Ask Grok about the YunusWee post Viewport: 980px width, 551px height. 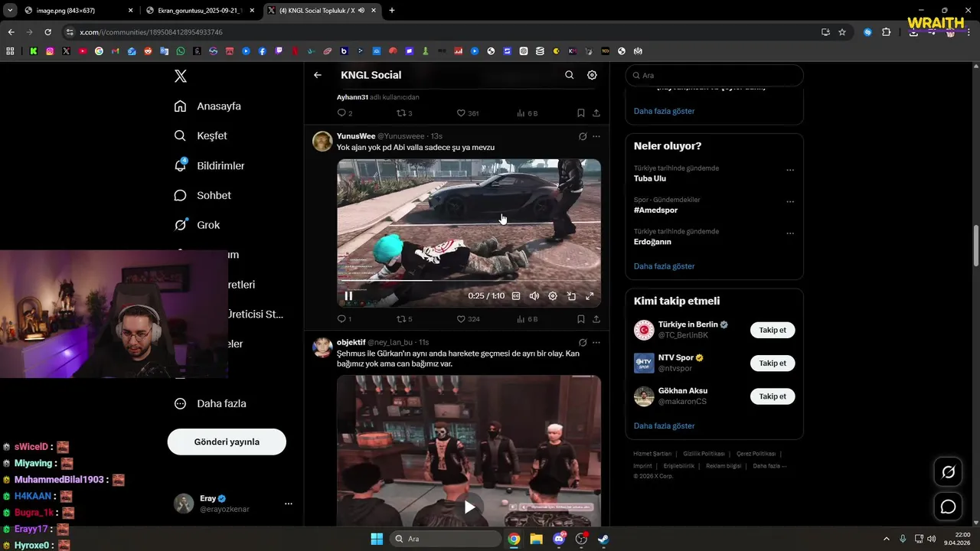583,136
